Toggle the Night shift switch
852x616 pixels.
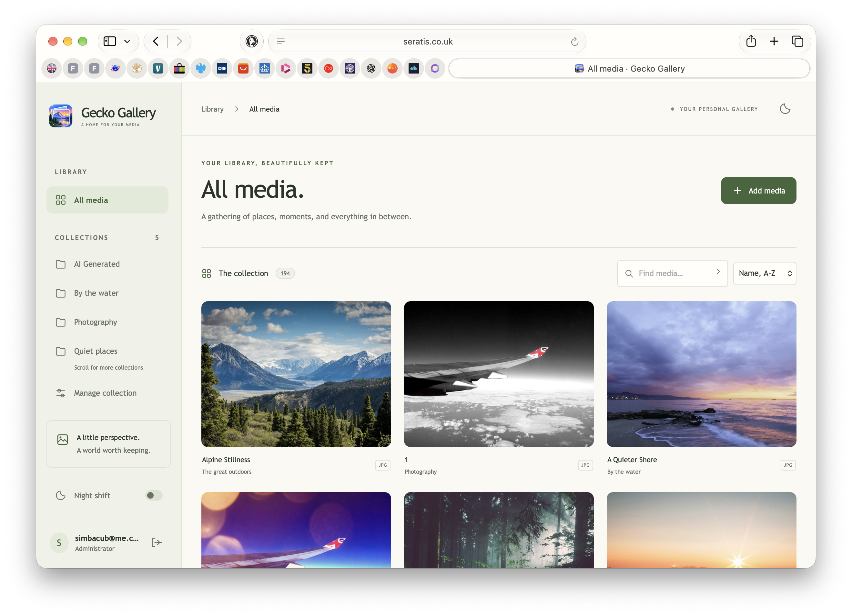click(x=154, y=495)
